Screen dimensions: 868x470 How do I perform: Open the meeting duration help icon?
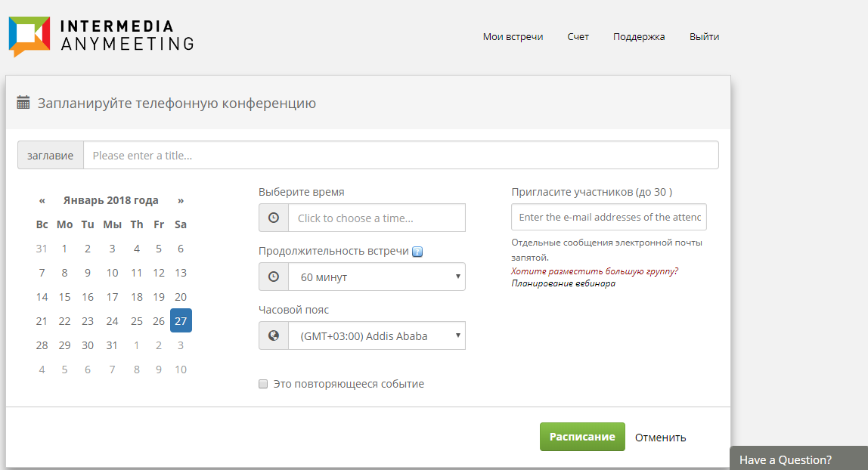[x=417, y=252]
